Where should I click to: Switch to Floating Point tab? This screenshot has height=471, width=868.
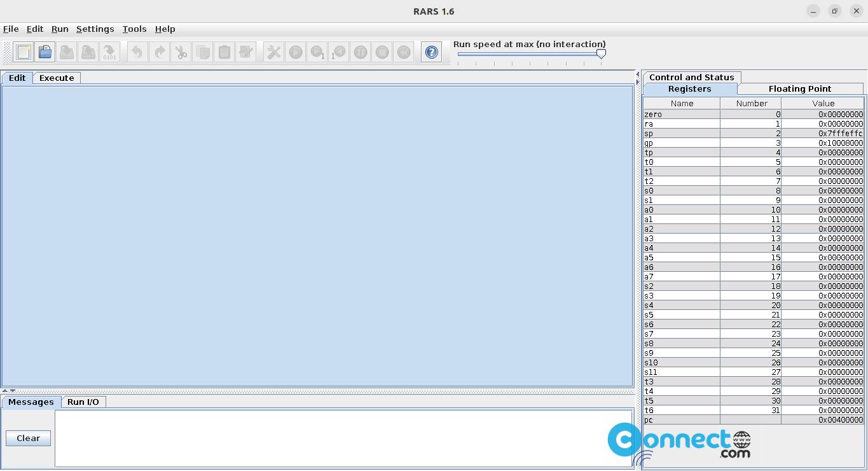[800, 88]
